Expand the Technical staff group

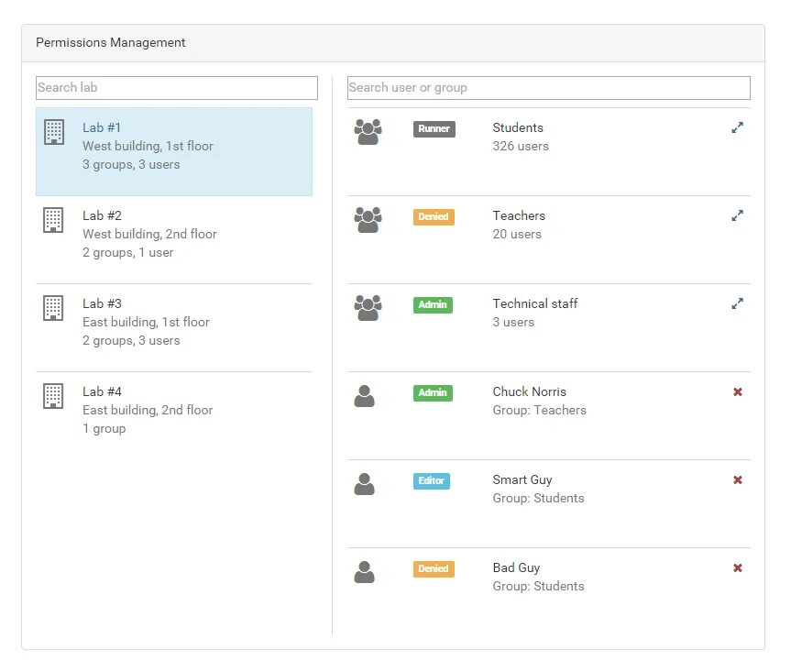pos(737,304)
